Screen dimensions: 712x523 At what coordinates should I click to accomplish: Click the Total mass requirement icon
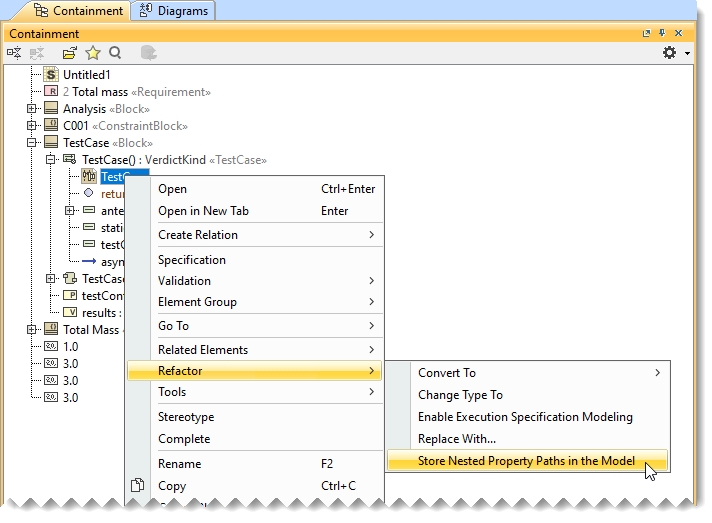click(x=51, y=92)
